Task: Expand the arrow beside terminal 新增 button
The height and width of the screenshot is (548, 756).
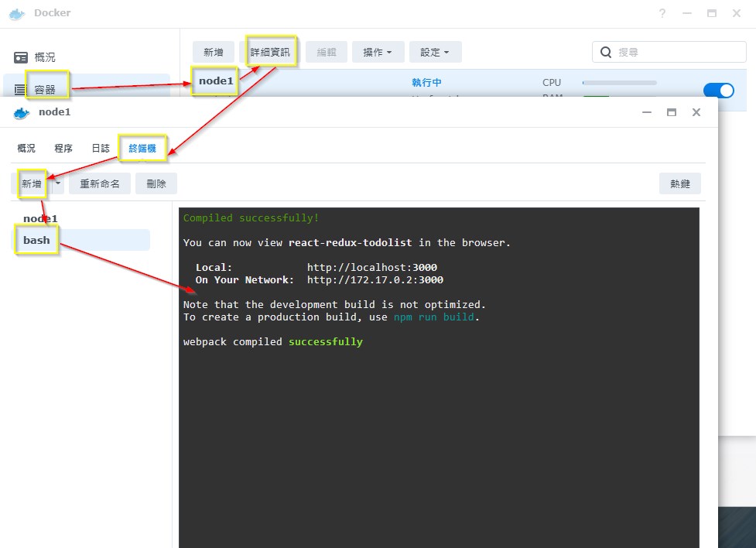Action: click(x=57, y=183)
